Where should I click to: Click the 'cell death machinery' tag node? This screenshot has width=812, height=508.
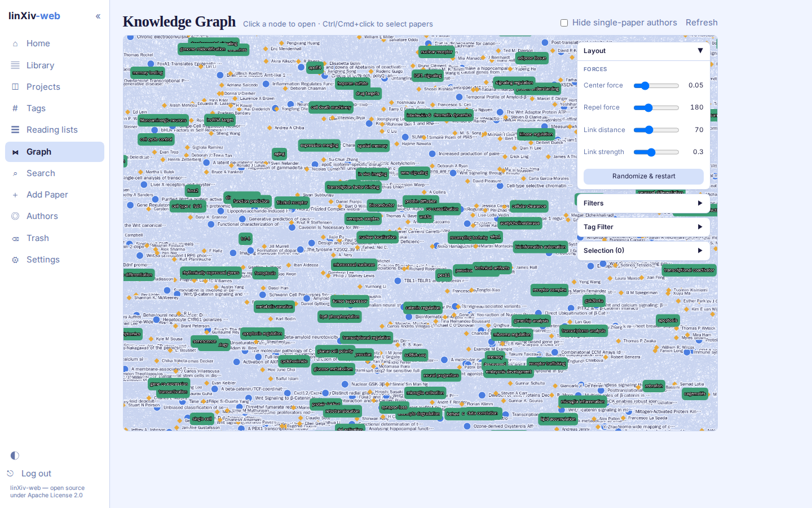pyautogui.click(x=331, y=107)
